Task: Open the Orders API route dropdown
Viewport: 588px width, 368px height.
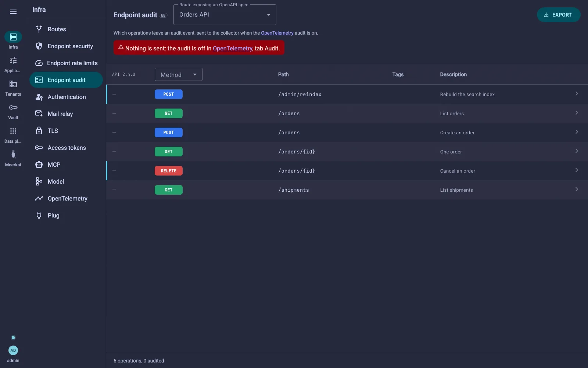Action: (x=225, y=15)
